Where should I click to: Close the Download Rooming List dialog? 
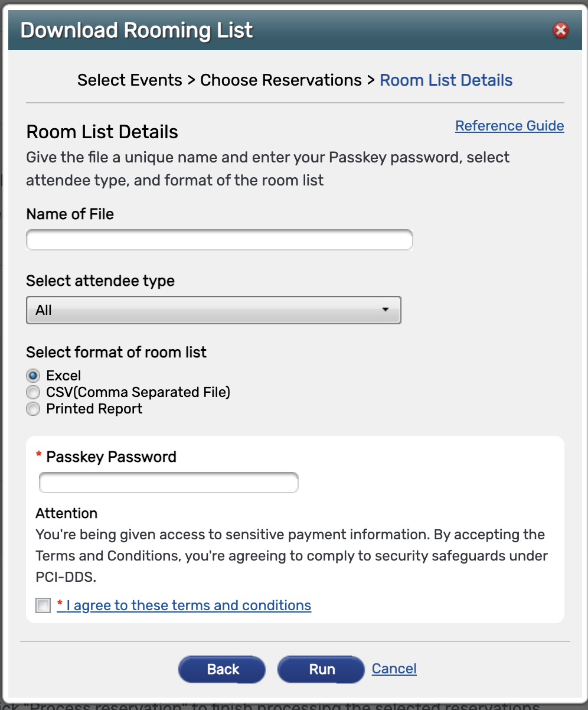tap(561, 30)
